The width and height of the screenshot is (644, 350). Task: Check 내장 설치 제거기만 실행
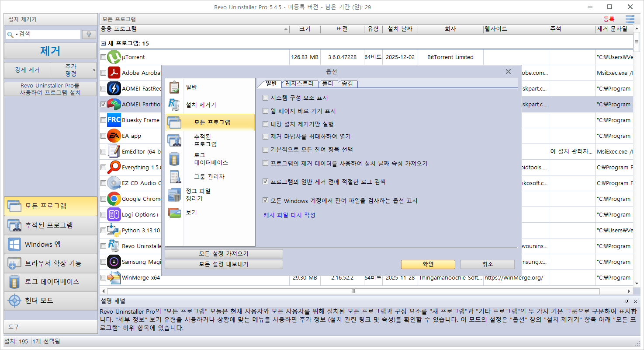pos(265,124)
